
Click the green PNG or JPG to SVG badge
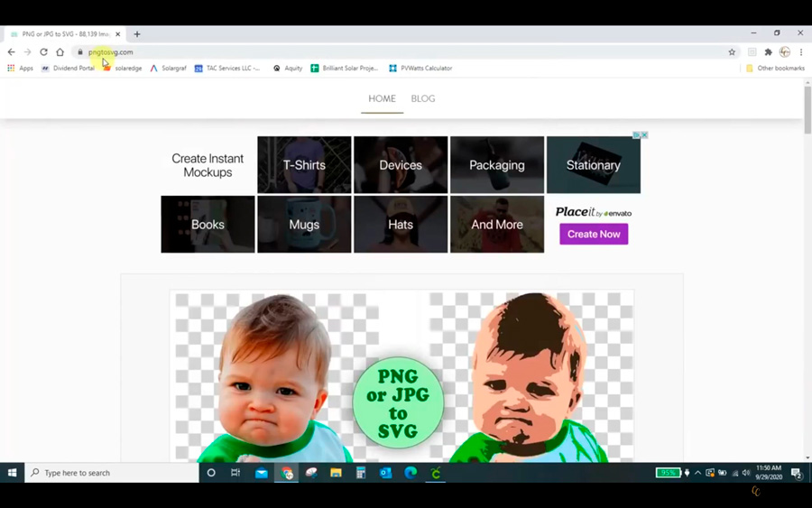coord(398,402)
